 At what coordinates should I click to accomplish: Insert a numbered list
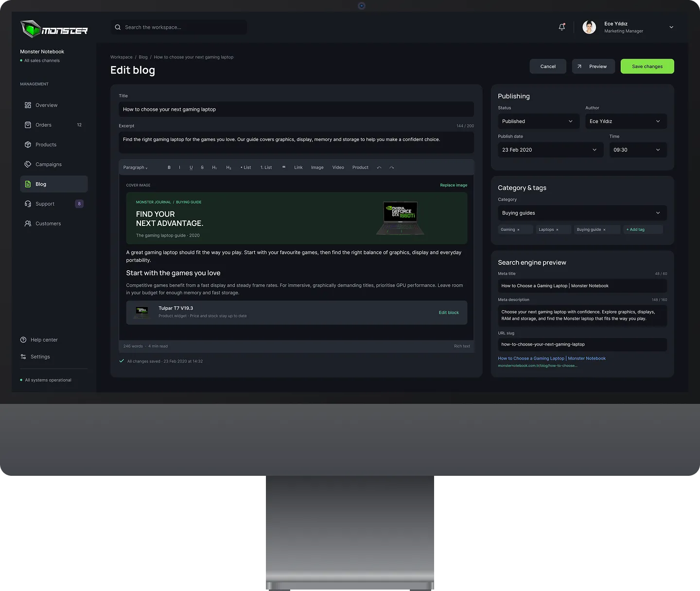tap(266, 168)
